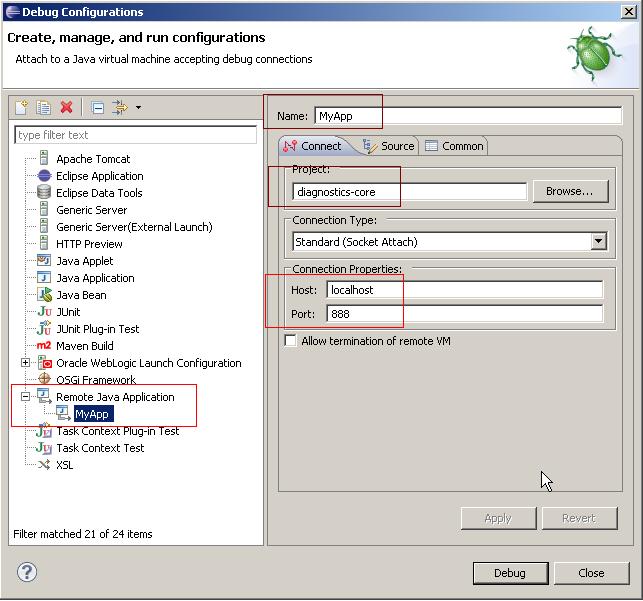Viewport: 643px width, 601px height.
Task: Click the filter launch configurations icon
Action: click(x=120, y=108)
